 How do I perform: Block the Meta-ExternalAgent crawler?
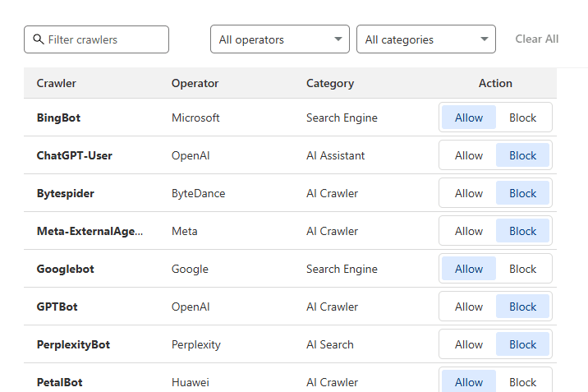pos(523,231)
